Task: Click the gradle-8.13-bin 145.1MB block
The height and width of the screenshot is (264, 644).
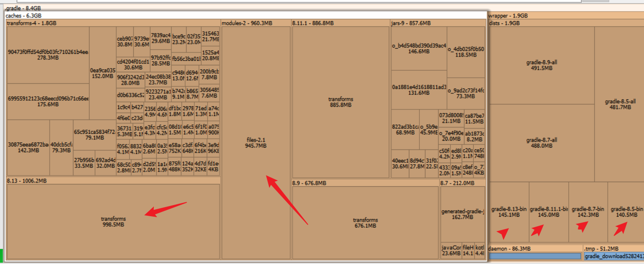Action: [509, 212]
